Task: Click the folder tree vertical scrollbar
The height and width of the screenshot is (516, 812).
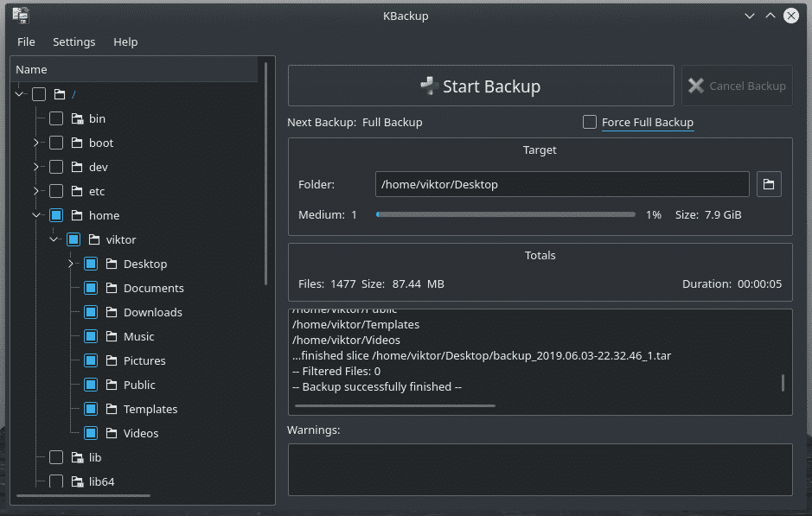Action: point(266,174)
